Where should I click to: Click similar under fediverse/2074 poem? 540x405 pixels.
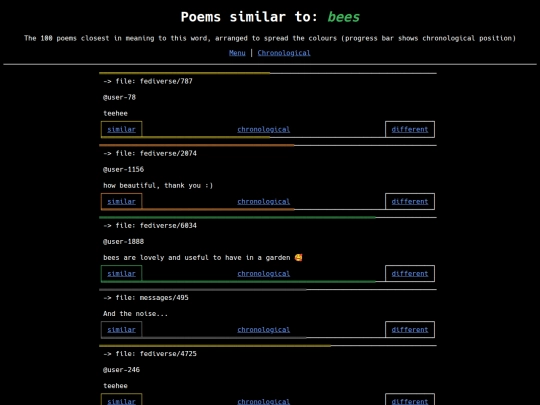click(x=122, y=201)
